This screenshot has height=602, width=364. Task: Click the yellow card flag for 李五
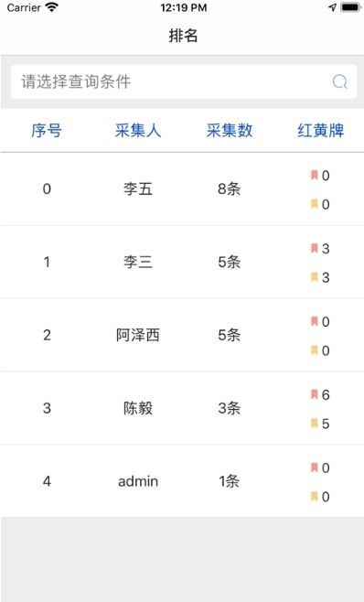315,204
